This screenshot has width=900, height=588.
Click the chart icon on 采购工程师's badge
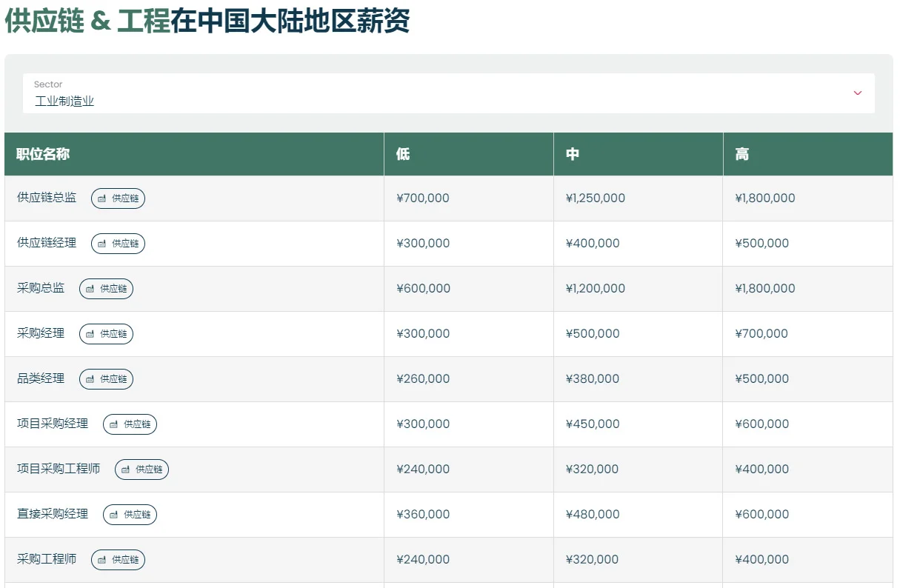point(101,560)
